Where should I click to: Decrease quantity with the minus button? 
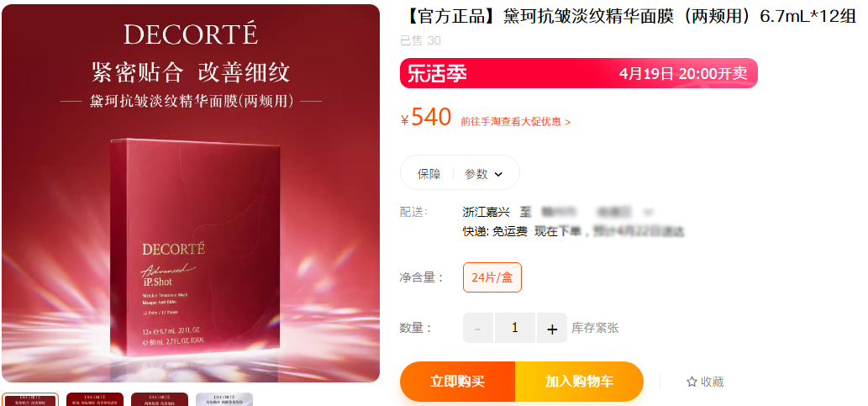pyautogui.click(x=478, y=328)
